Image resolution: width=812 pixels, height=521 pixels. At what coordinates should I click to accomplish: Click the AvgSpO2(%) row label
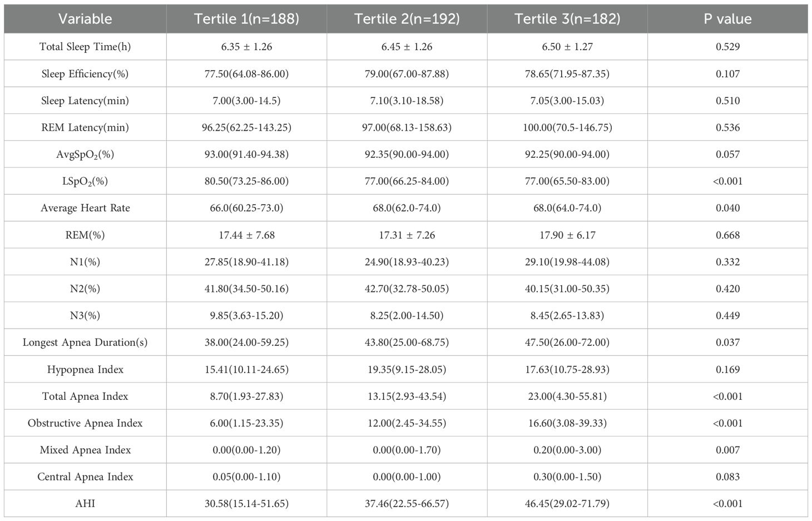[85, 155]
